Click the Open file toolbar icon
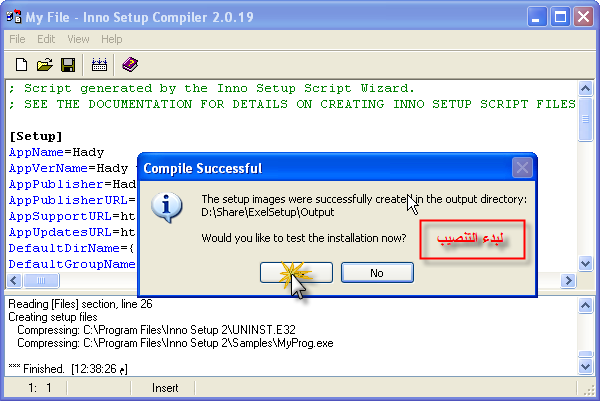The width and height of the screenshot is (600, 401). (45, 65)
